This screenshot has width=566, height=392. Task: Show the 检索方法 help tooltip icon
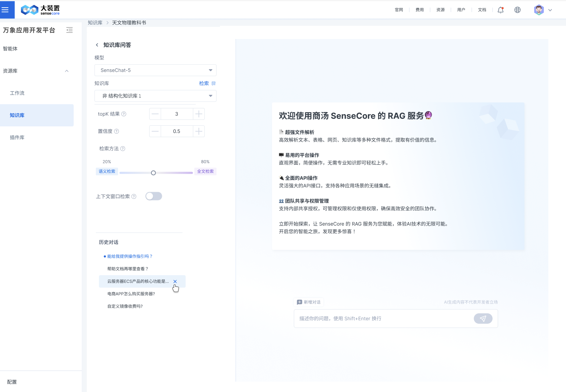tap(123, 149)
